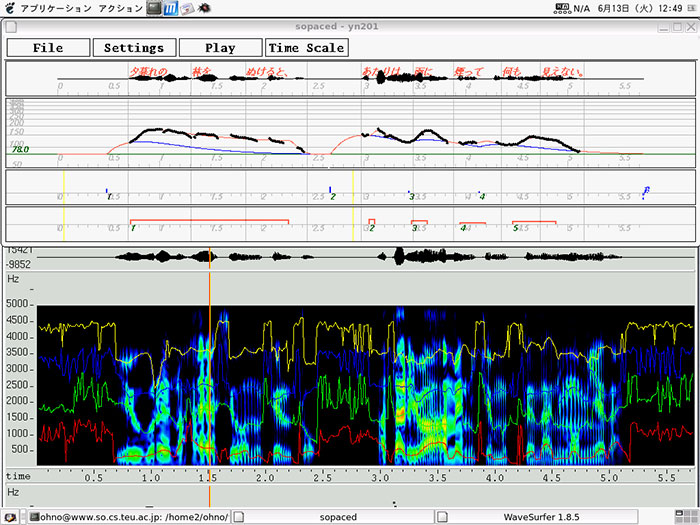Select accent command box 1 in accent track
Viewport: 700px width, 525px height.
tap(209, 221)
